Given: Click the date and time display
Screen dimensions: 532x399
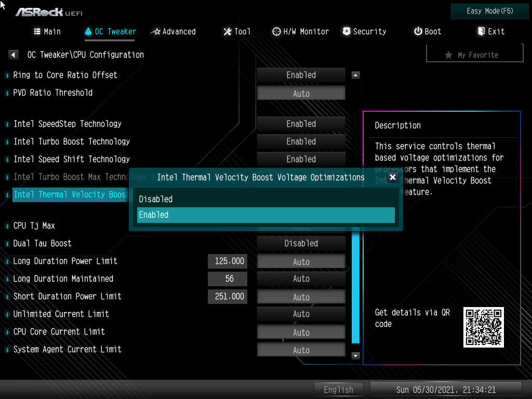Looking at the screenshot, I should point(446,390).
